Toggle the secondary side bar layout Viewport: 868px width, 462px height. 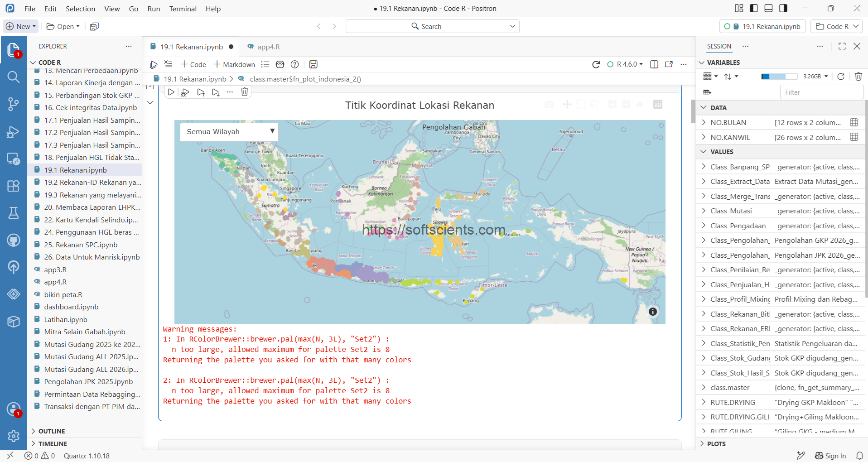[783, 8]
